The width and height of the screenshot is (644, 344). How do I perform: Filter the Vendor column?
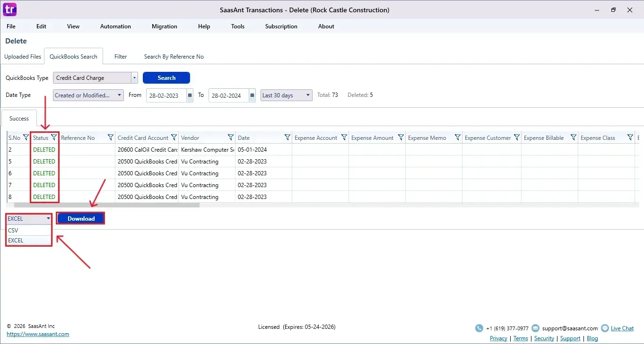pos(231,138)
